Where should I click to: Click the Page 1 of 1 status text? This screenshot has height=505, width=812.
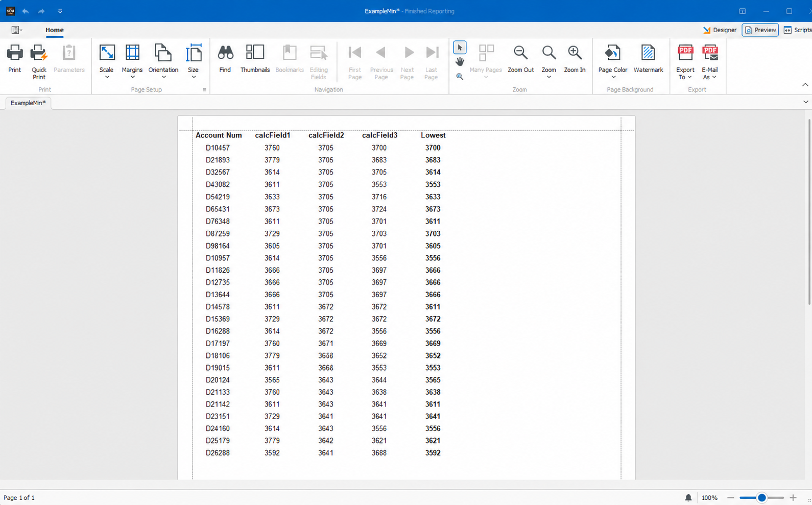(19, 498)
